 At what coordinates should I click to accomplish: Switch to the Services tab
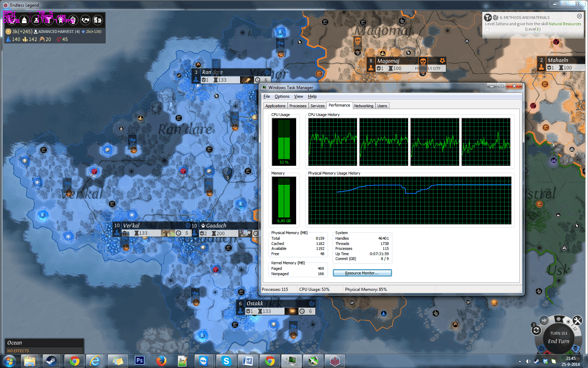(317, 106)
